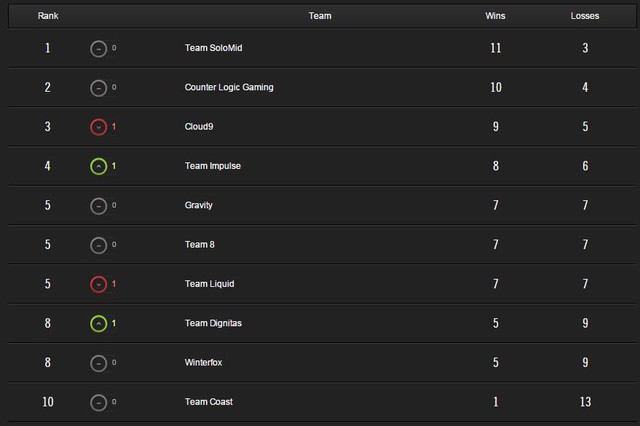Image resolution: width=640 pixels, height=426 pixels.
Task: Click Team 8's gray no-change icon
Action: [x=98, y=245]
